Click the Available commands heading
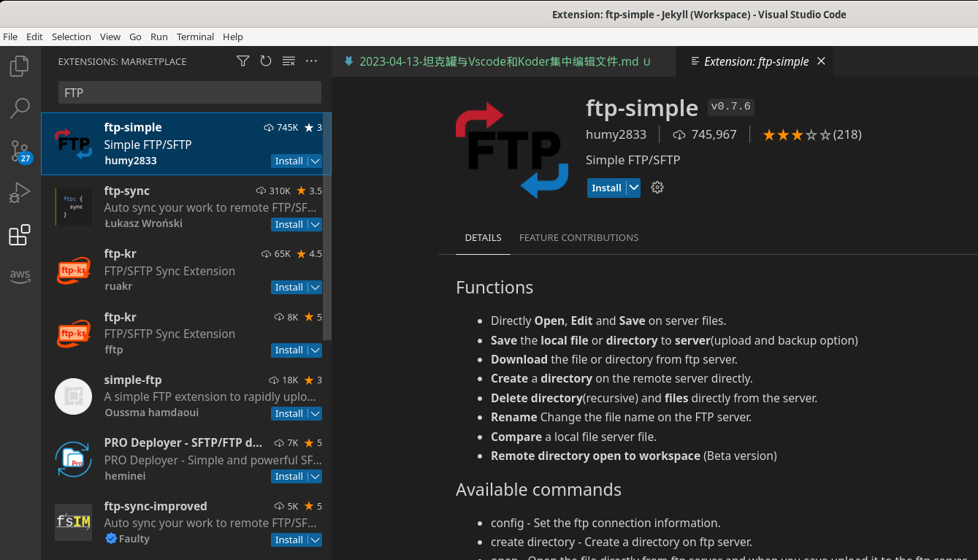Viewport: 978px width, 560px height. tap(538, 489)
